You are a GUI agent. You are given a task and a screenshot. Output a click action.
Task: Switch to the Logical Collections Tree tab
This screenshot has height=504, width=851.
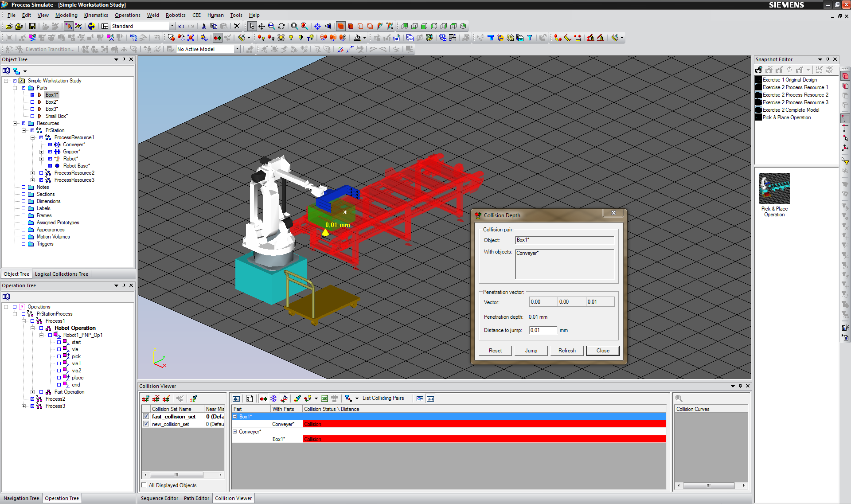click(62, 274)
